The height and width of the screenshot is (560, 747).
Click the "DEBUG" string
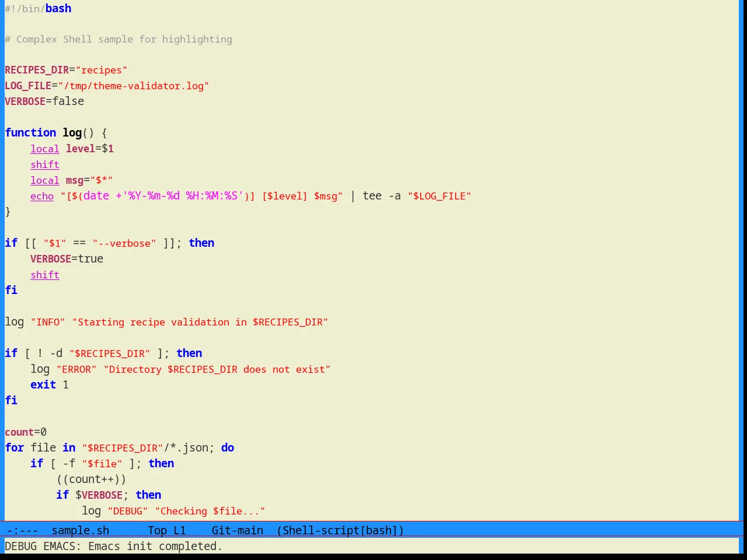coord(128,511)
